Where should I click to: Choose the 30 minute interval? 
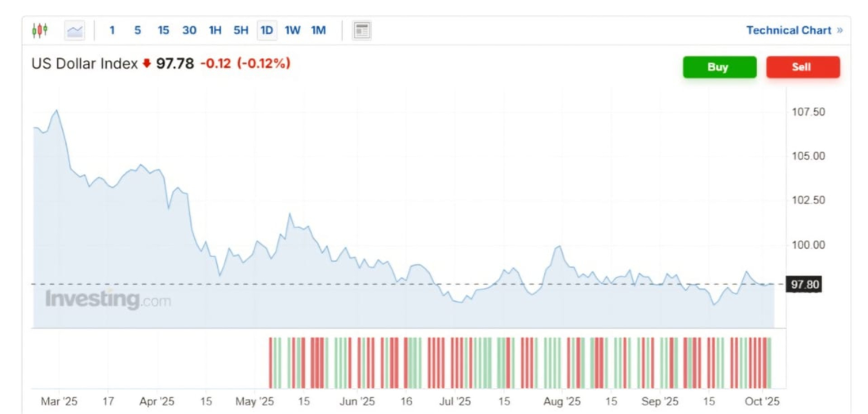coord(189,30)
